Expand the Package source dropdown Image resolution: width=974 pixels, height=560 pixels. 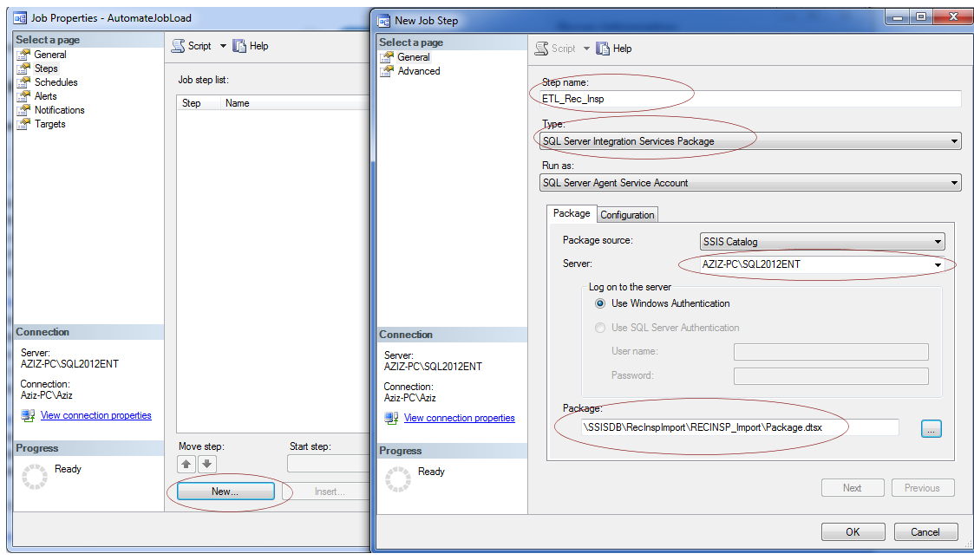coord(938,241)
